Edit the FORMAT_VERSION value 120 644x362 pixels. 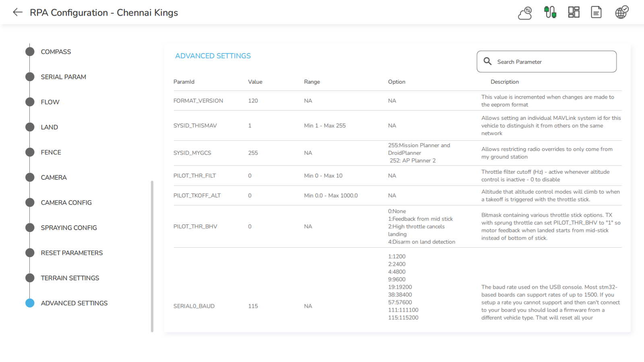253,101
